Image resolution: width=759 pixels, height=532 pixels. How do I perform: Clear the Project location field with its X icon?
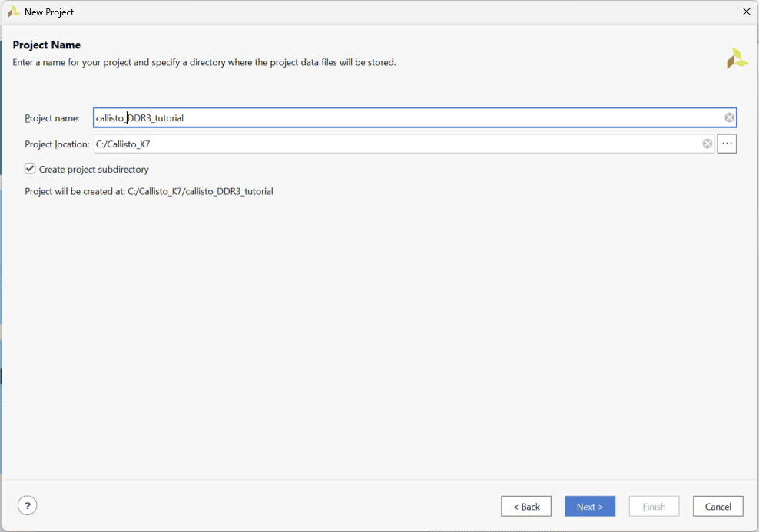click(707, 144)
